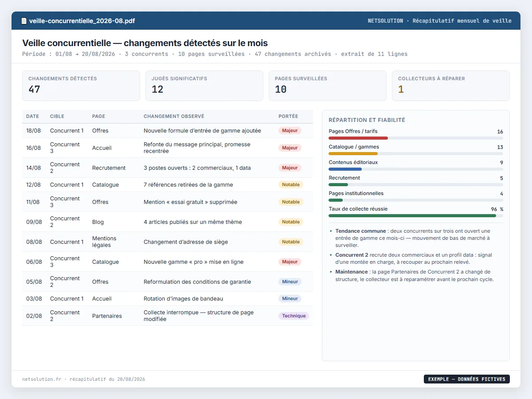
Task: Select the Pages surveillées card showing 10
Action: 328,86
